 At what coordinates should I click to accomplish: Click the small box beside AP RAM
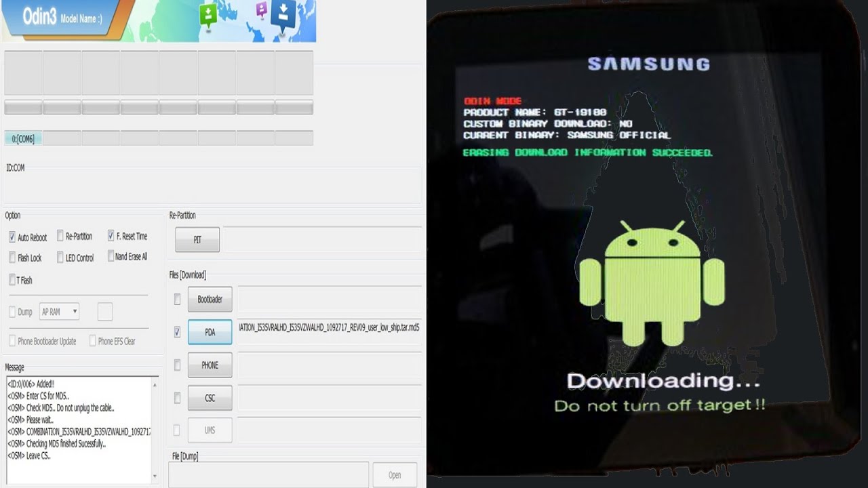[105, 312]
